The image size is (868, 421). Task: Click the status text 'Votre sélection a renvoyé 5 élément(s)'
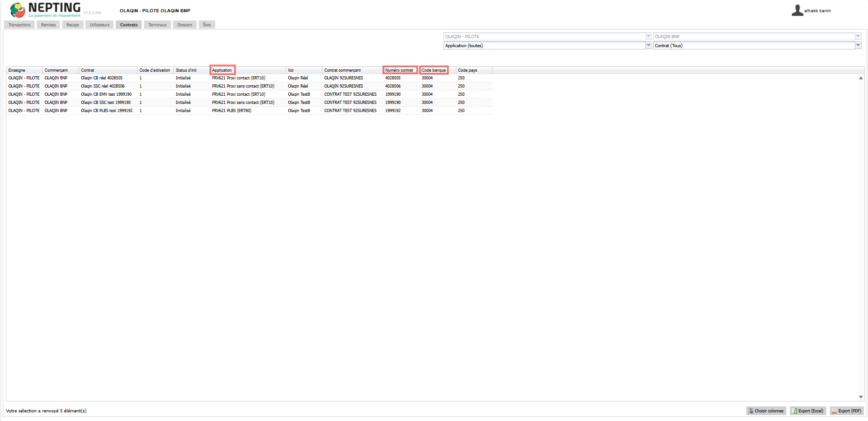pos(46,411)
